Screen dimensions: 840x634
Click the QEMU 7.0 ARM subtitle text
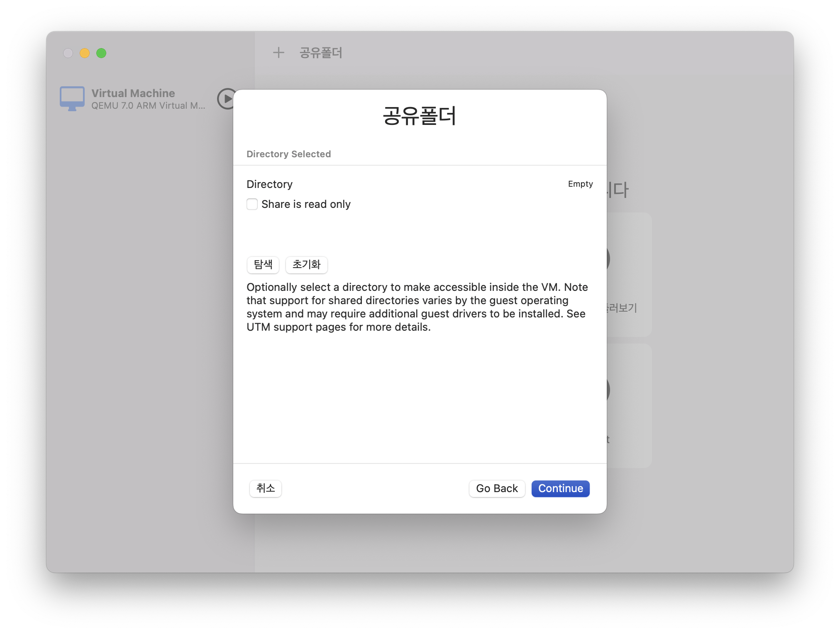148,106
